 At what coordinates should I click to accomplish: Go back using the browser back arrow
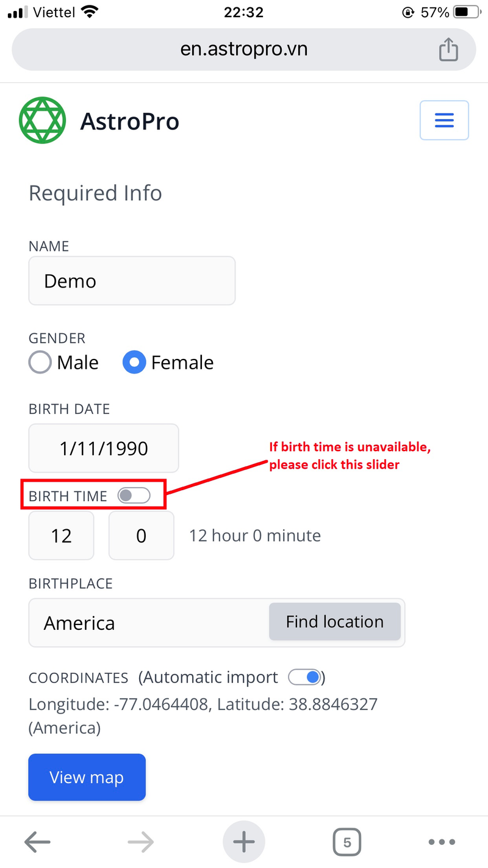click(37, 842)
